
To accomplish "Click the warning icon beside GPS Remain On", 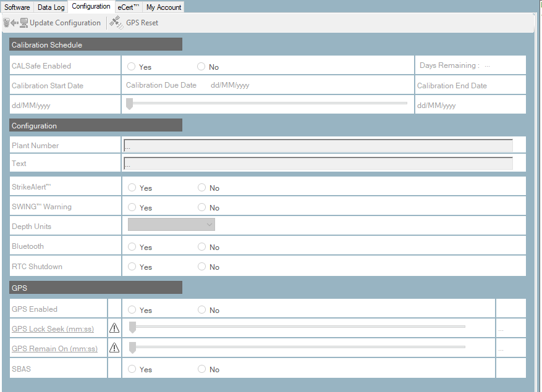I will (114, 348).
